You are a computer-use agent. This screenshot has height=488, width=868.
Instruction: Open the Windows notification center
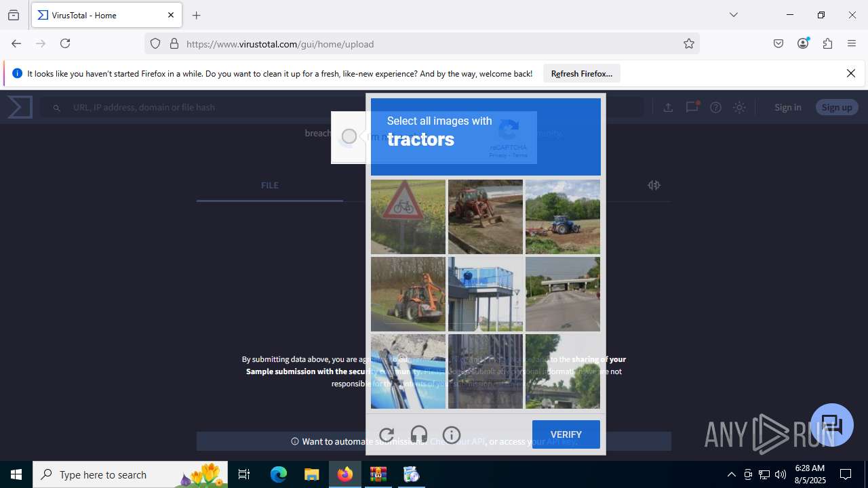(x=846, y=474)
